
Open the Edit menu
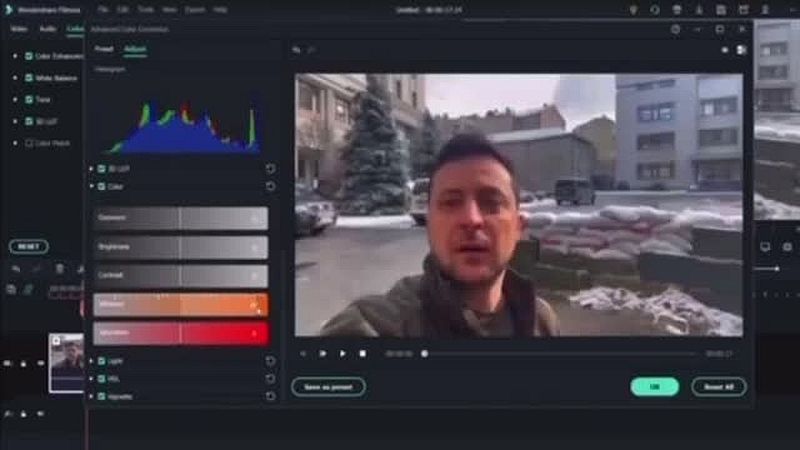(x=122, y=10)
